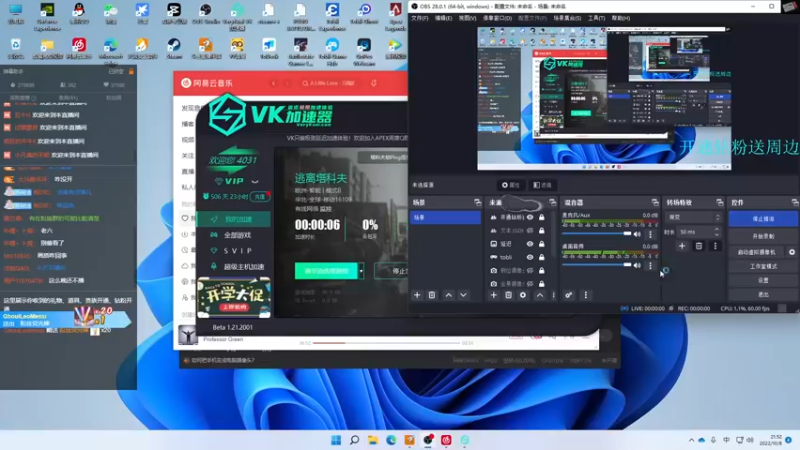Open OBS File menu
This screenshot has width=800, height=450.
419,18
